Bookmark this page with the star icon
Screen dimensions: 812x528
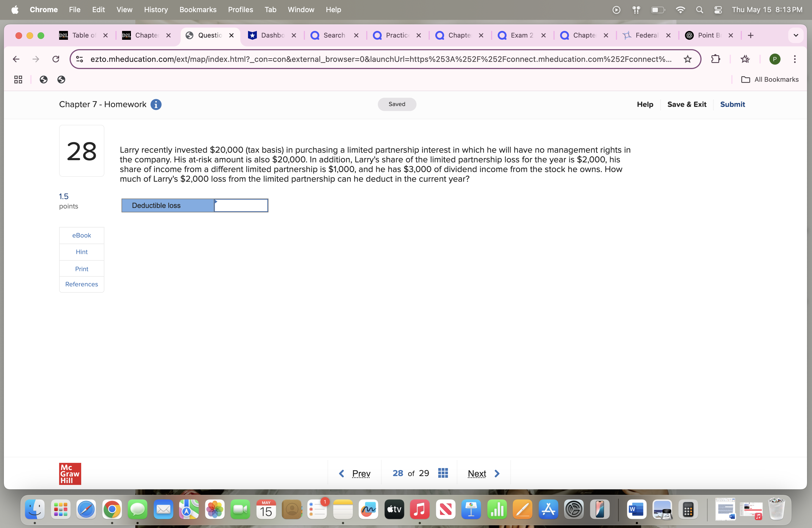click(x=687, y=59)
